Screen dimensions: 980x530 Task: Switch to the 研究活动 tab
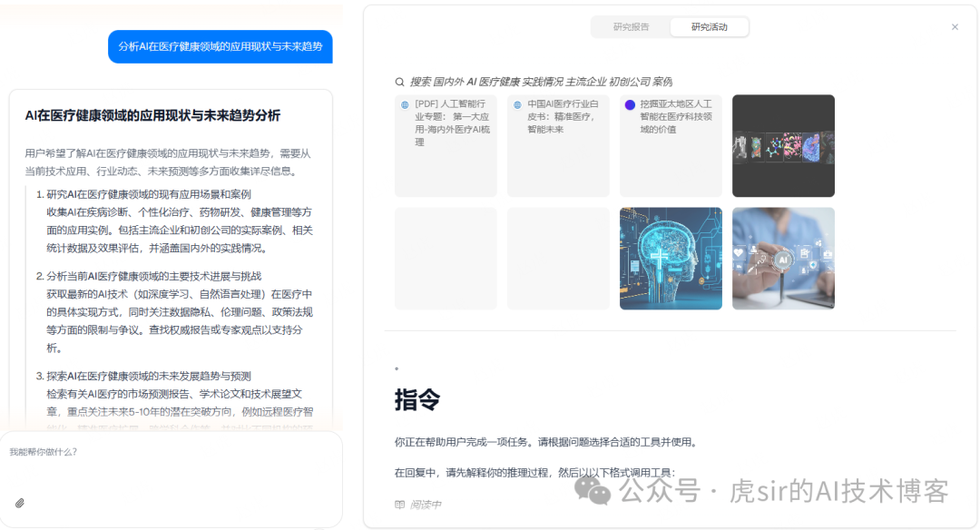click(x=710, y=27)
